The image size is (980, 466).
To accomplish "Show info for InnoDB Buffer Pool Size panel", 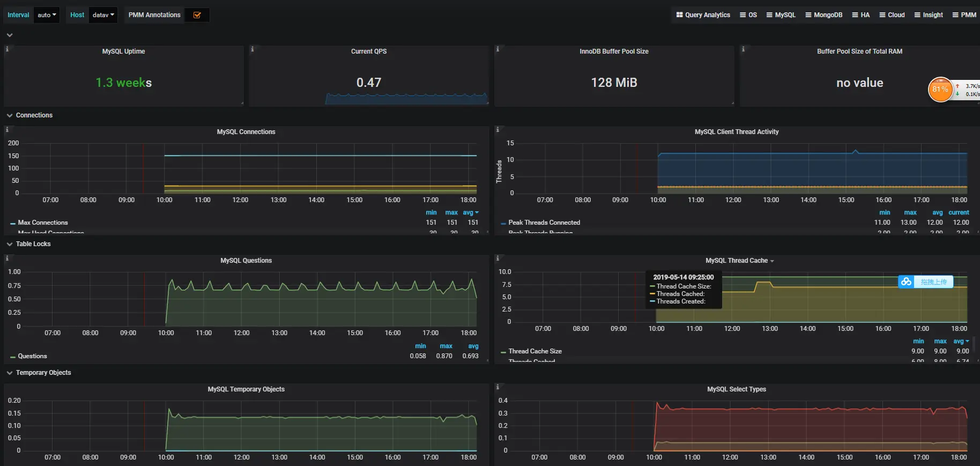I will pos(498,49).
